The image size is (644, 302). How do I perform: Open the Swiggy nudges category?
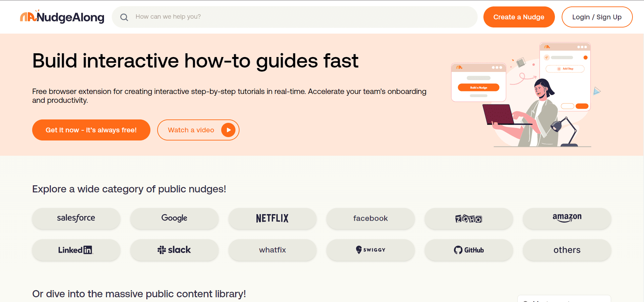point(371,250)
